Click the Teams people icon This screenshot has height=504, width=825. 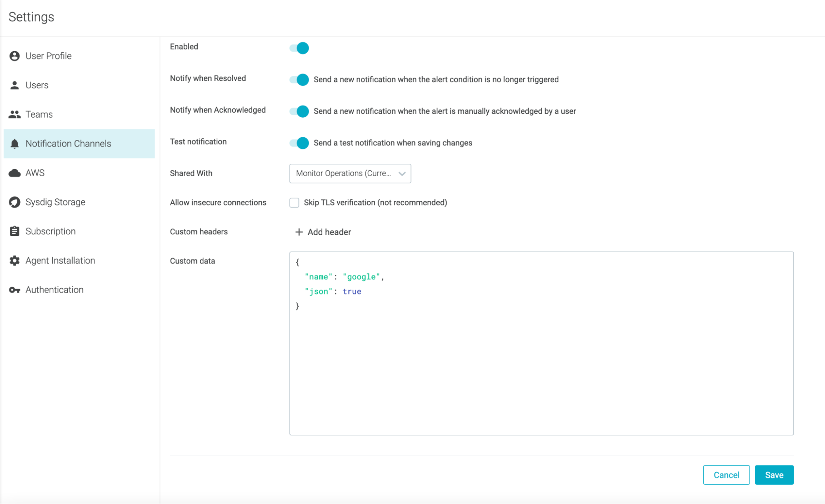pos(15,114)
